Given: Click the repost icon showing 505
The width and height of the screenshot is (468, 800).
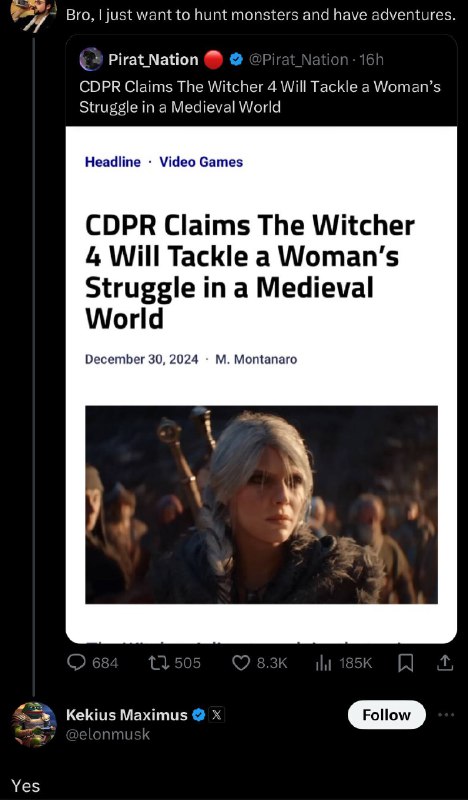Looking at the screenshot, I should coord(156,663).
